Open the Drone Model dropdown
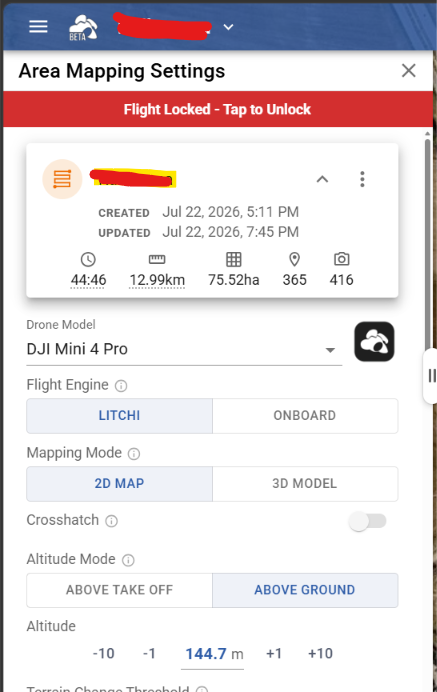 [x=184, y=350]
